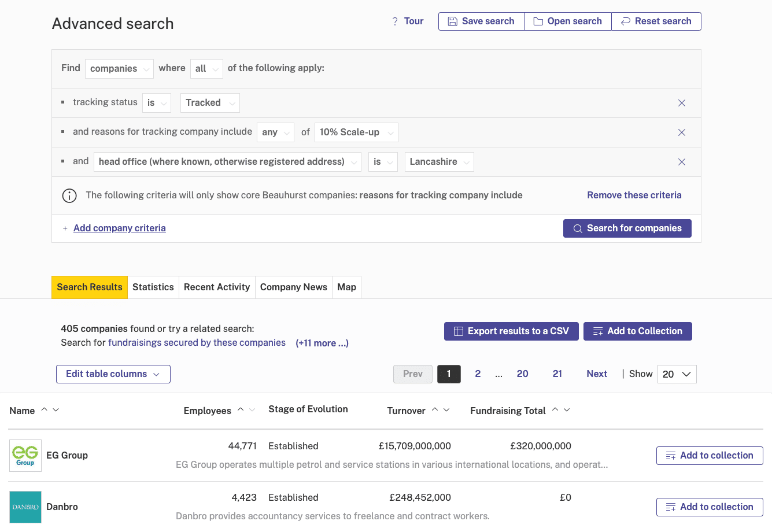Screen dimensions: 772x532
Task: Export results to a CSV
Action: tap(511, 331)
